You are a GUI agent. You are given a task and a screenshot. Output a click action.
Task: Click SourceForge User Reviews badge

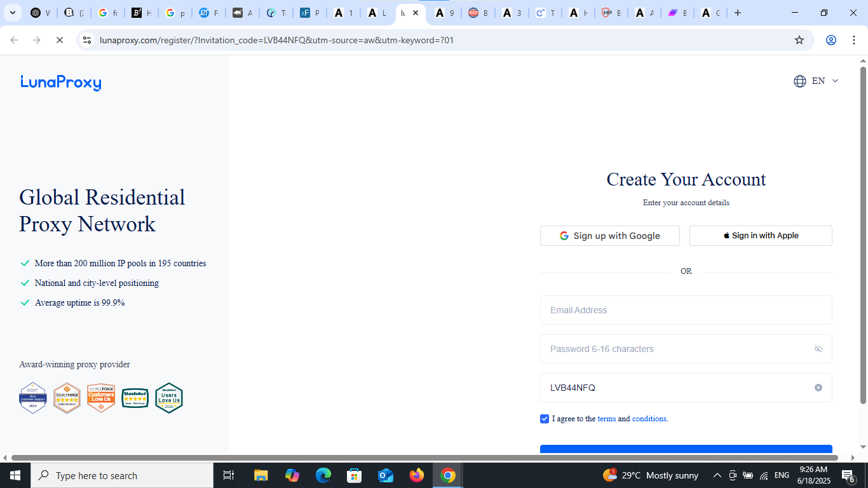[67, 398]
